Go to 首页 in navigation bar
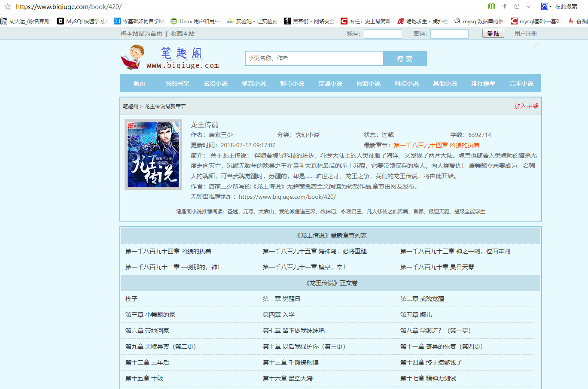The width and height of the screenshot is (588, 389). (139, 83)
